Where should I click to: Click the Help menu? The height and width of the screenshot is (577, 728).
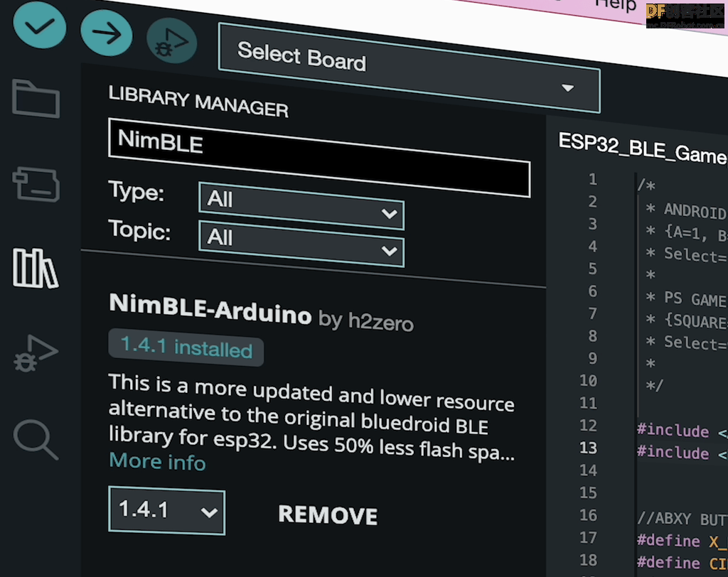pos(615,5)
